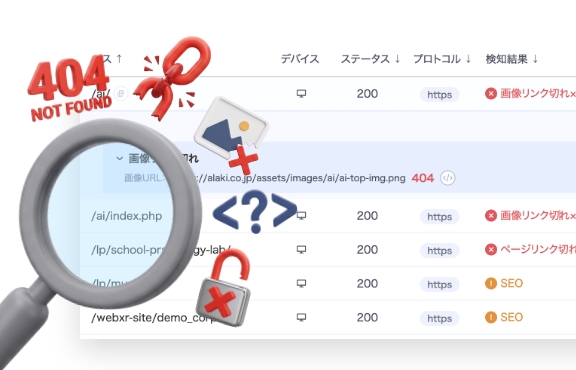Click the red 404 status code
Viewport: 576px width, 370px height.
point(423,178)
